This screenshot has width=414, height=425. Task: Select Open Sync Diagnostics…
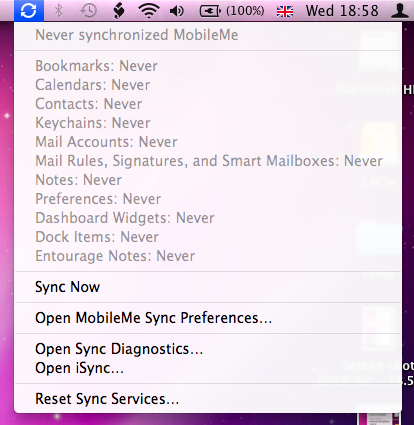coord(208,349)
